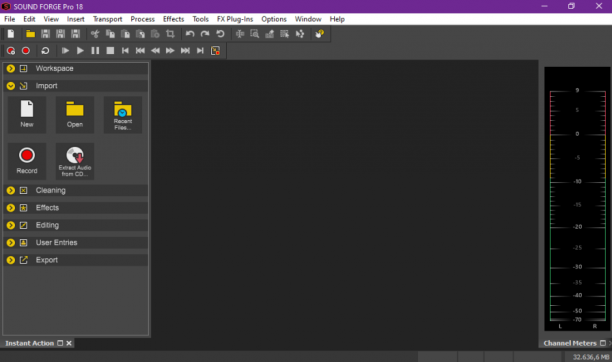Select the Pencil tool icon

coord(270,34)
